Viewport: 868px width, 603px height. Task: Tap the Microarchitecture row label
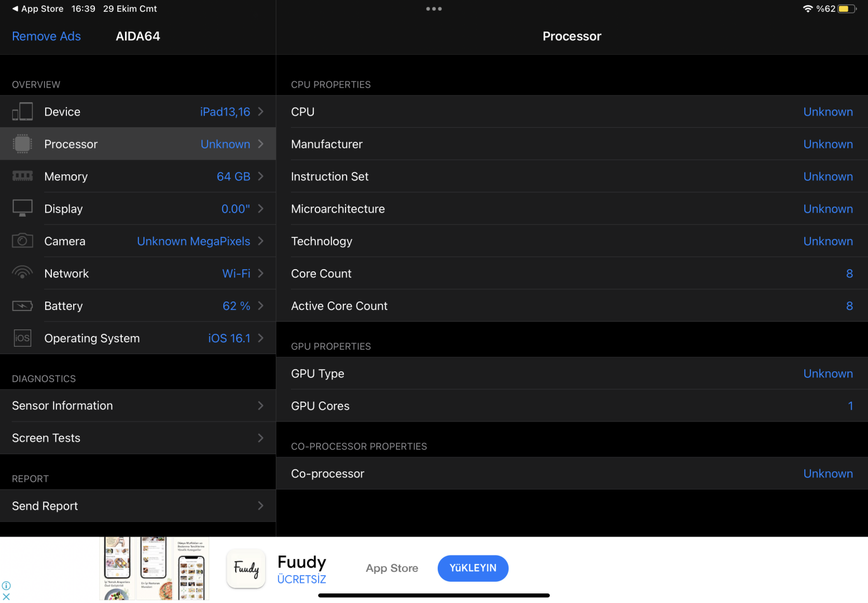pyautogui.click(x=338, y=209)
